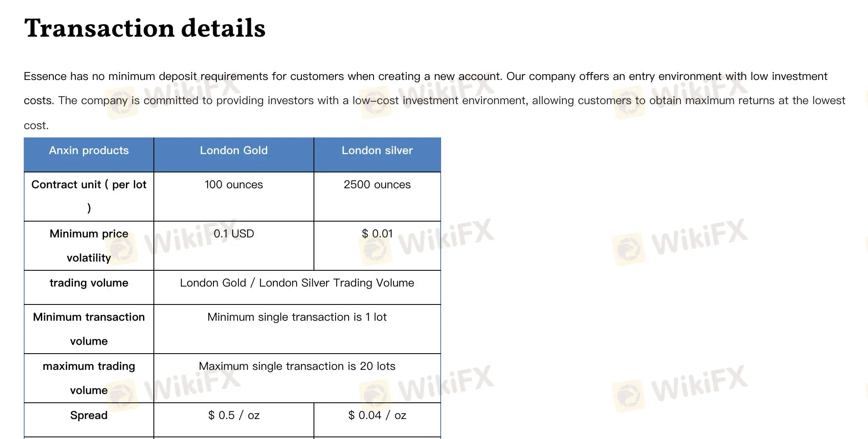Select the Anxin products header cell

pyautogui.click(x=89, y=155)
